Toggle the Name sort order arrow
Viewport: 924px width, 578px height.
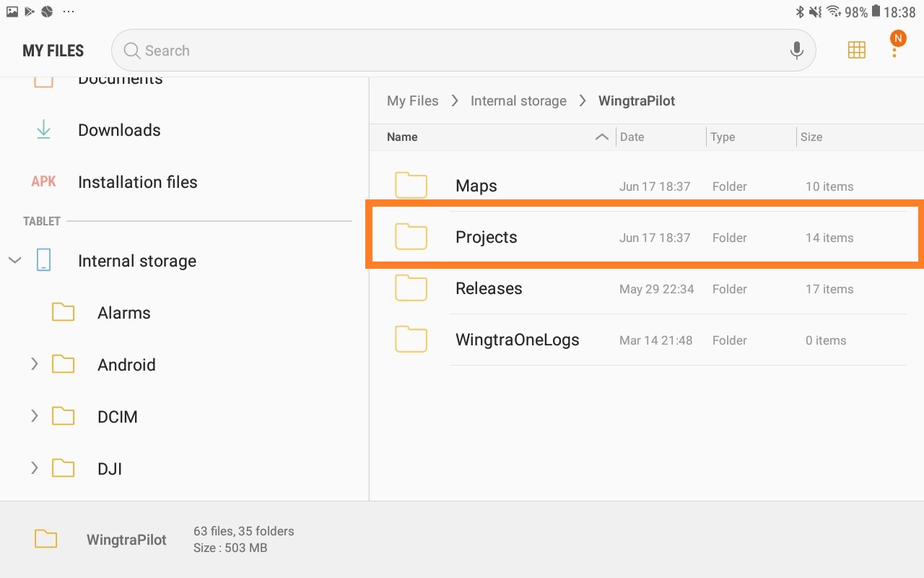coord(601,137)
